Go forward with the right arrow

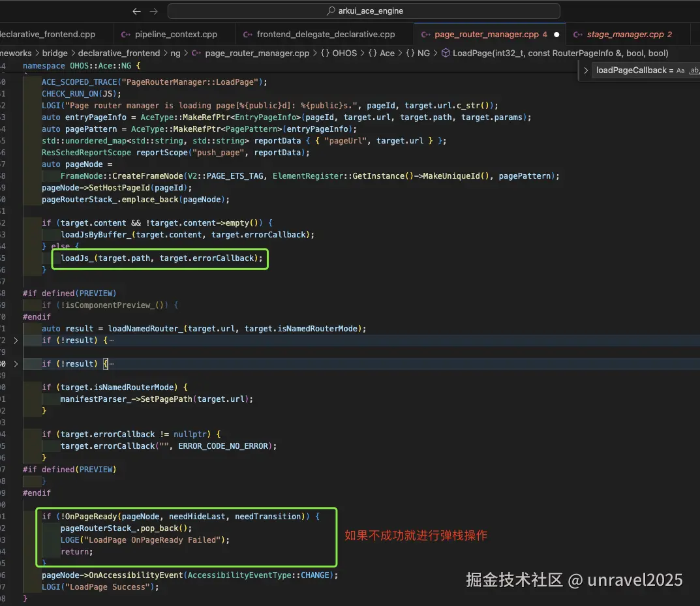[x=153, y=11]
